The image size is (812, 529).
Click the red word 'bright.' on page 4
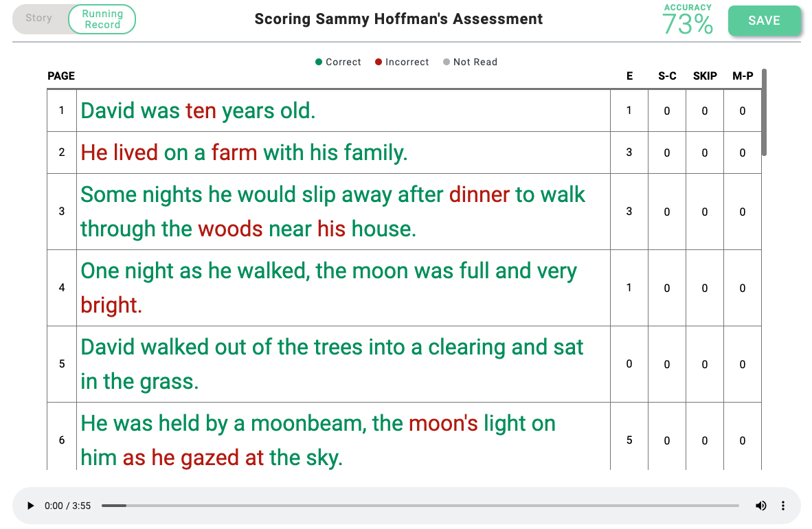pyautogui.click(x=111, y=305)
